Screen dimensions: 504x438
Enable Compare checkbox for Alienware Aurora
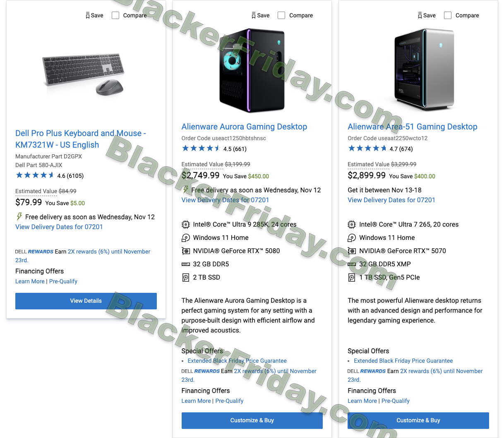pyautogui.click(x=281, y=15)
